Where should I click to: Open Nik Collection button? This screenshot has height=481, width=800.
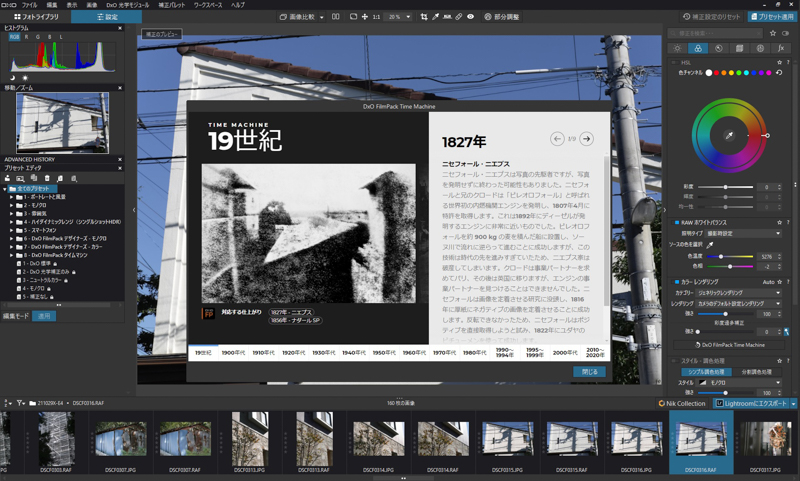[x=682, y=403]
